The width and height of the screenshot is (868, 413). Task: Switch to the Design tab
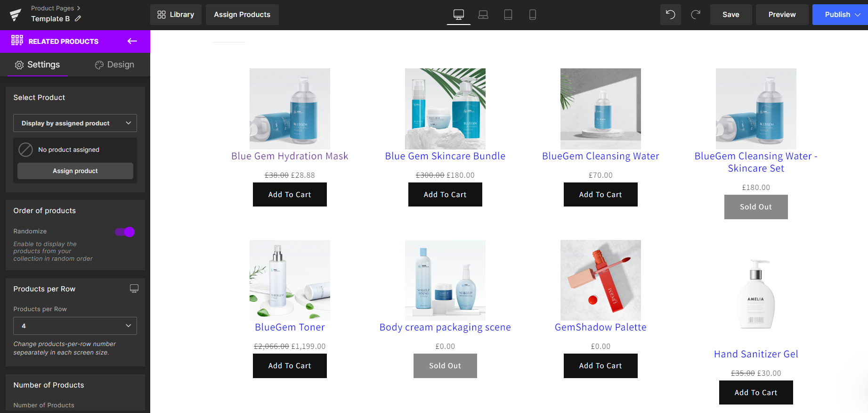114,65
